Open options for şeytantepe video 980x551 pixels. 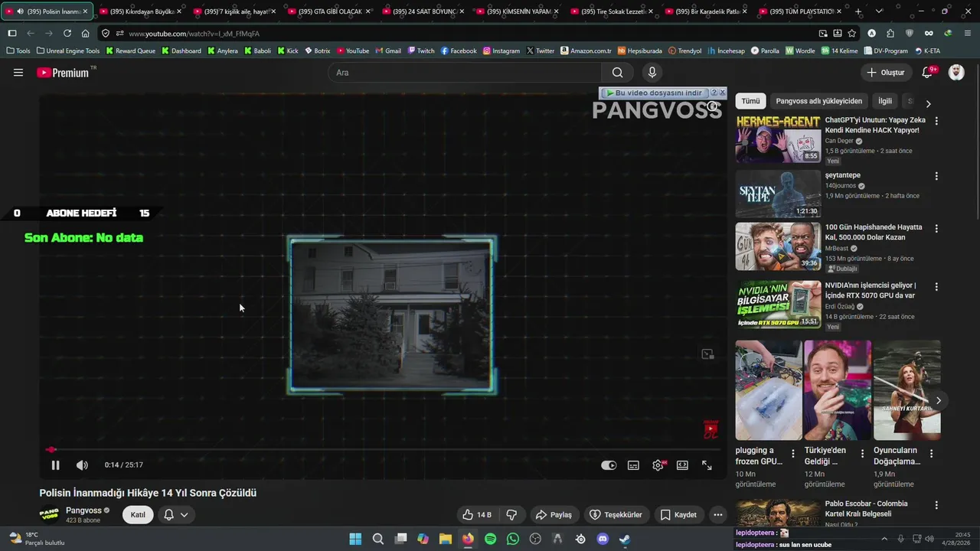click(x=936, y=176)
